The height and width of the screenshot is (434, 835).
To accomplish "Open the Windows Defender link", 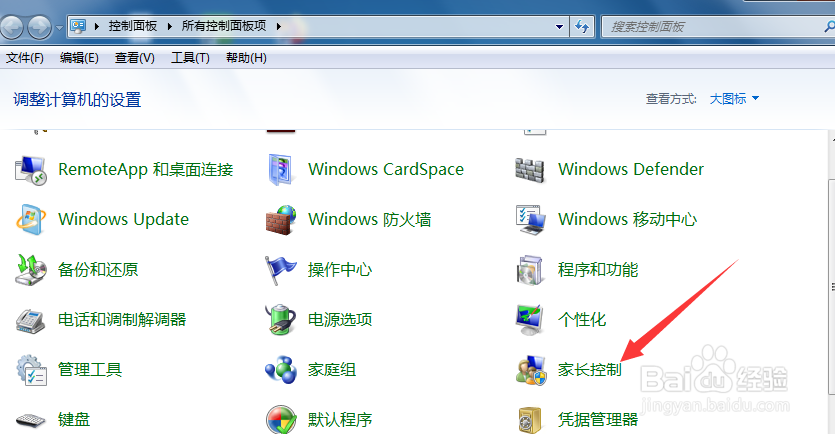I will pyautogui.click(x=631, y=169).
